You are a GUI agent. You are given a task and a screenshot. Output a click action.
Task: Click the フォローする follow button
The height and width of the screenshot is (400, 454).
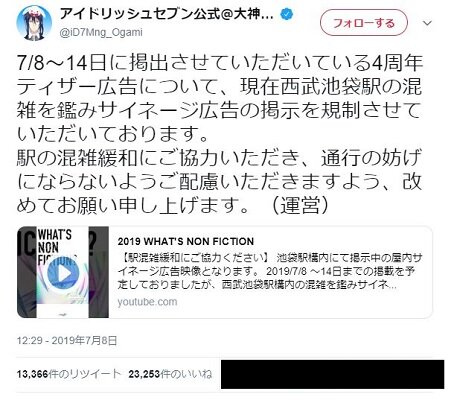pos(364,23)
